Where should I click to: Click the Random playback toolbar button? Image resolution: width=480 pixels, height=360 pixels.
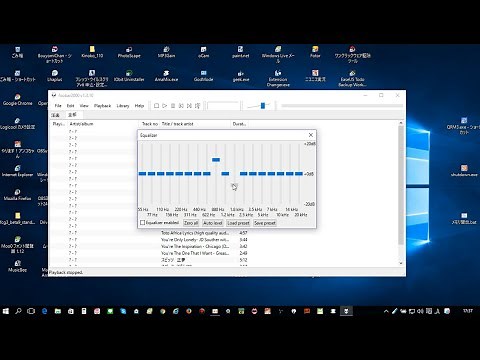tap(197, 106)
